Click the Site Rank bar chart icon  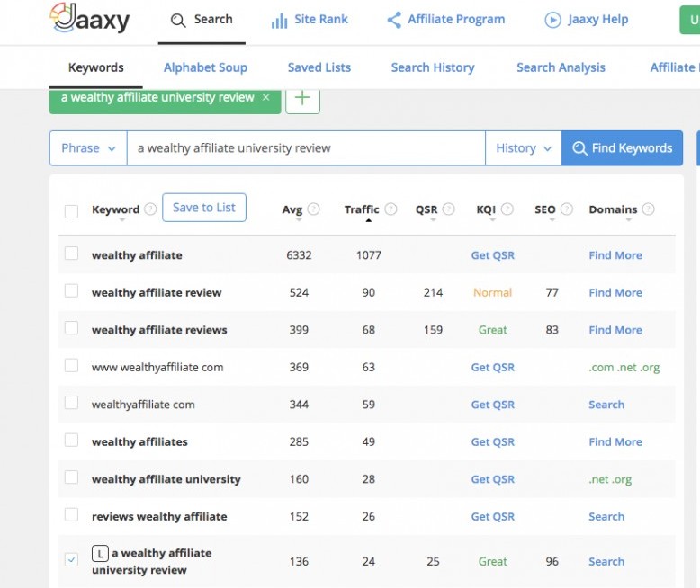[279, 21]
